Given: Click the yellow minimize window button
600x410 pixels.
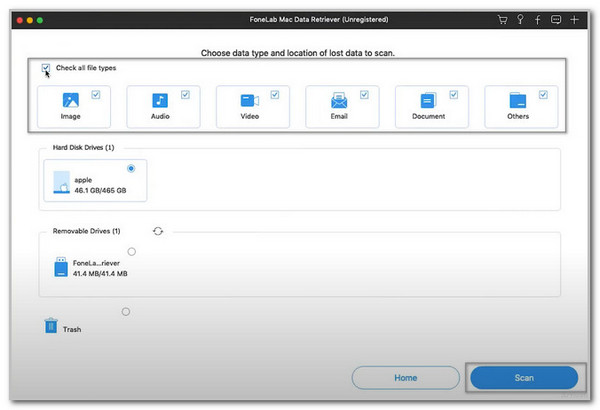Looking at the screenshot, I should 30,20.
